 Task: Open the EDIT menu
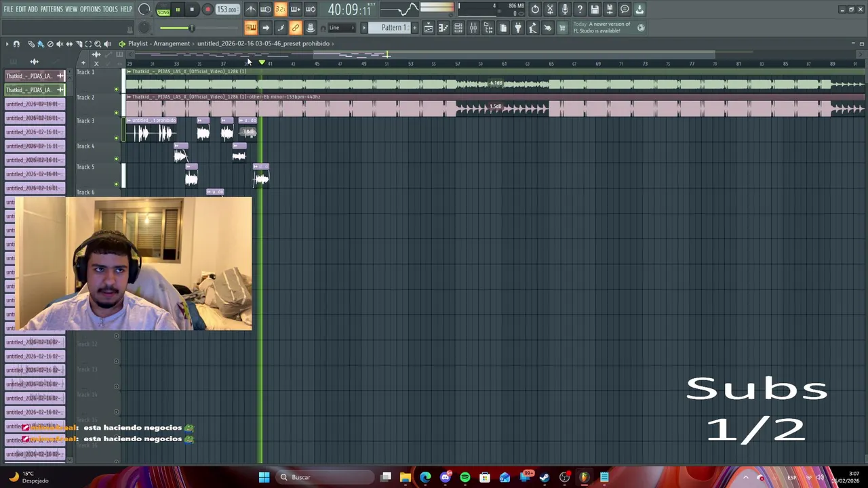pos(21,9)
